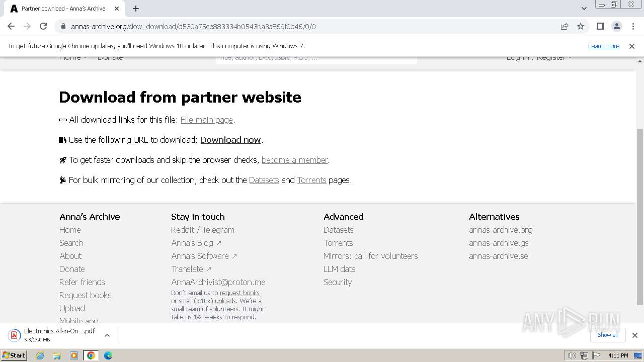Open the Chrome three-dot menu
Screen dimensions: 644x362
tap(633, 26)
